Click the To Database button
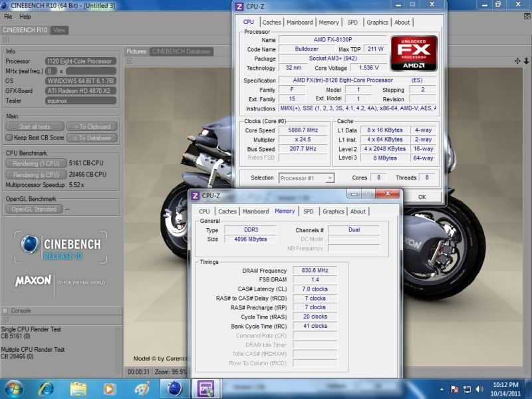This screenshot has width=532, height=399. (92, 138)
